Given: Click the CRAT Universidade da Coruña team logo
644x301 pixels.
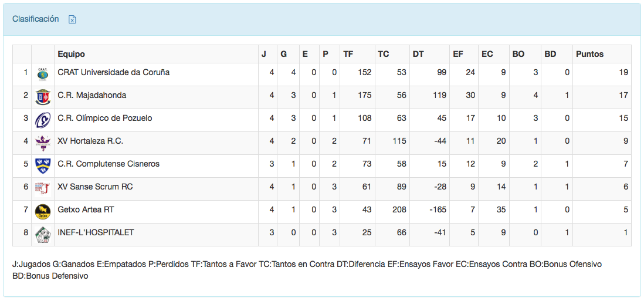Looking at the screenshot, I should (x=43, y=73).
